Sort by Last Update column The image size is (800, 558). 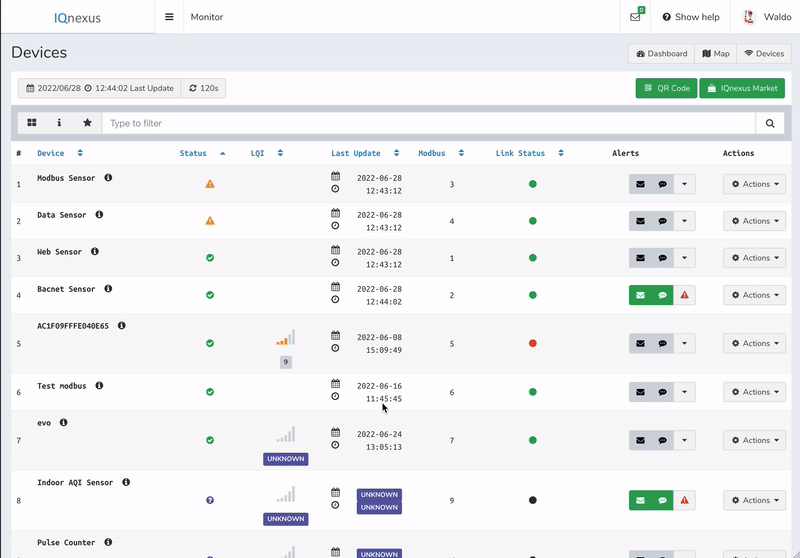365,153
